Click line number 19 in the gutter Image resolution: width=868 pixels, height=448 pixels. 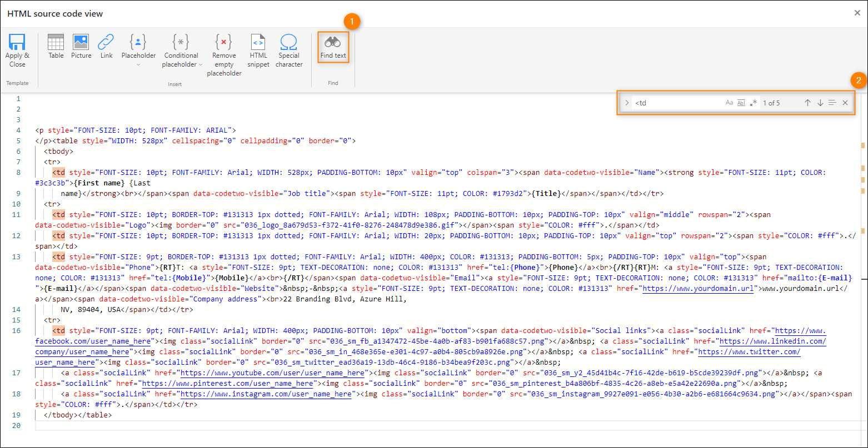tap(16, 415)
